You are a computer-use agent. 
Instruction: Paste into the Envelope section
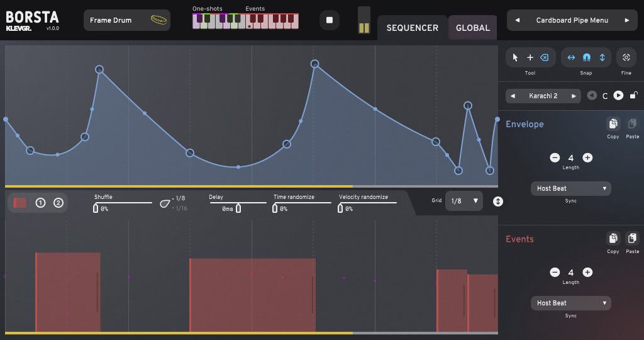click(632, 124)
